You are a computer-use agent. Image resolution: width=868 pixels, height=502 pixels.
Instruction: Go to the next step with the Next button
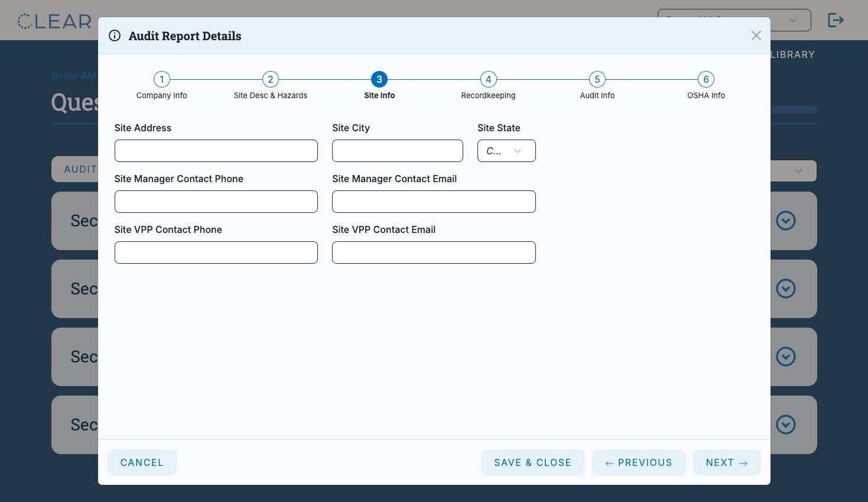[727, 462]
